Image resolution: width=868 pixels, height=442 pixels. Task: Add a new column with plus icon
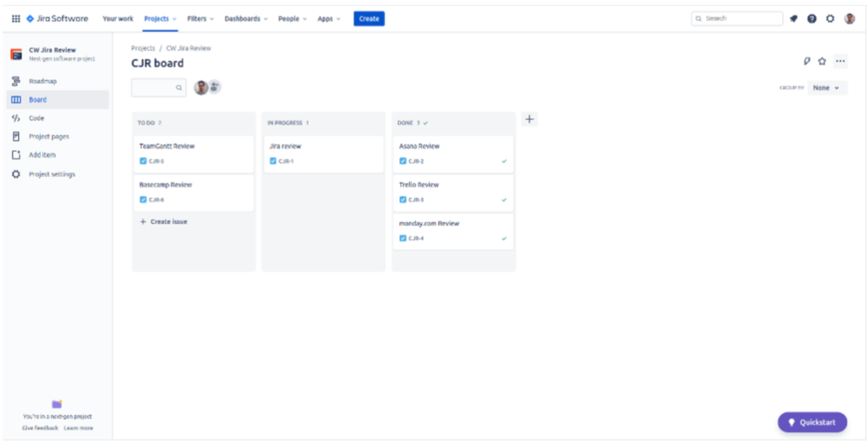click(529, 119)
